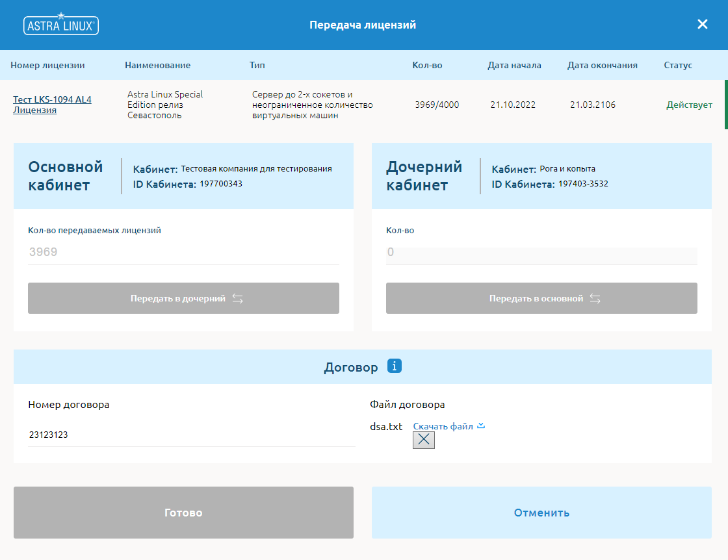Select the Тип column header
The height and width of the screenshot is (560, 728).
pyautogui.click(x=257, y=65)
